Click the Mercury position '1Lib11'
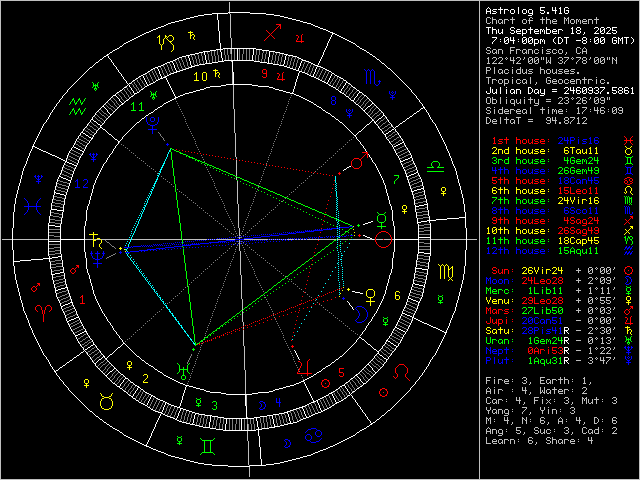 coord(545,291)
